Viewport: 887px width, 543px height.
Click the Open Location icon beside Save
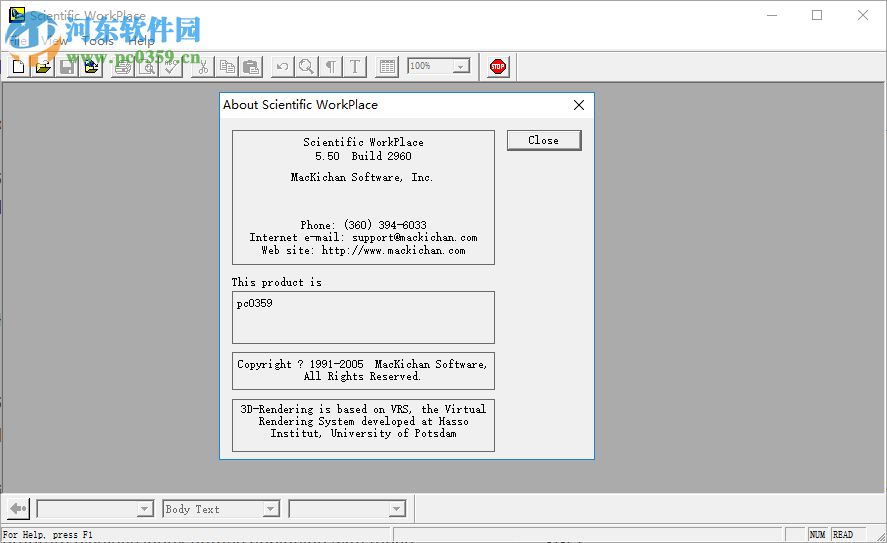(91, 67)
